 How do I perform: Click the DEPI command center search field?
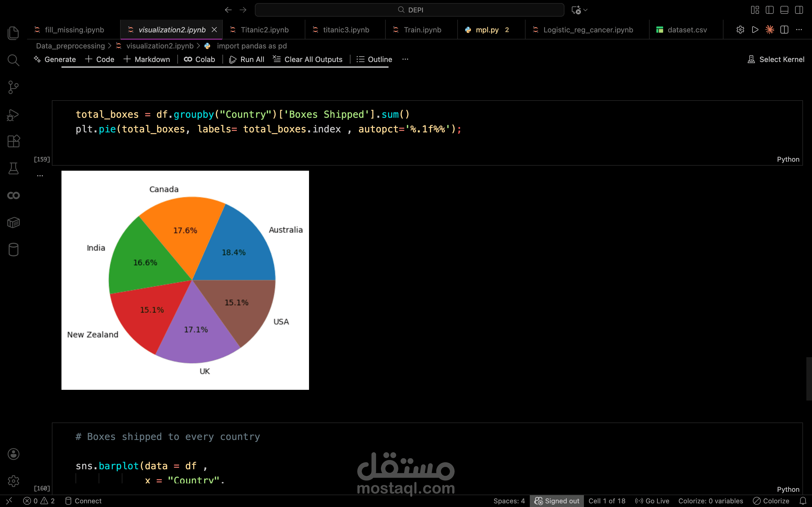[x=409, y=10]
